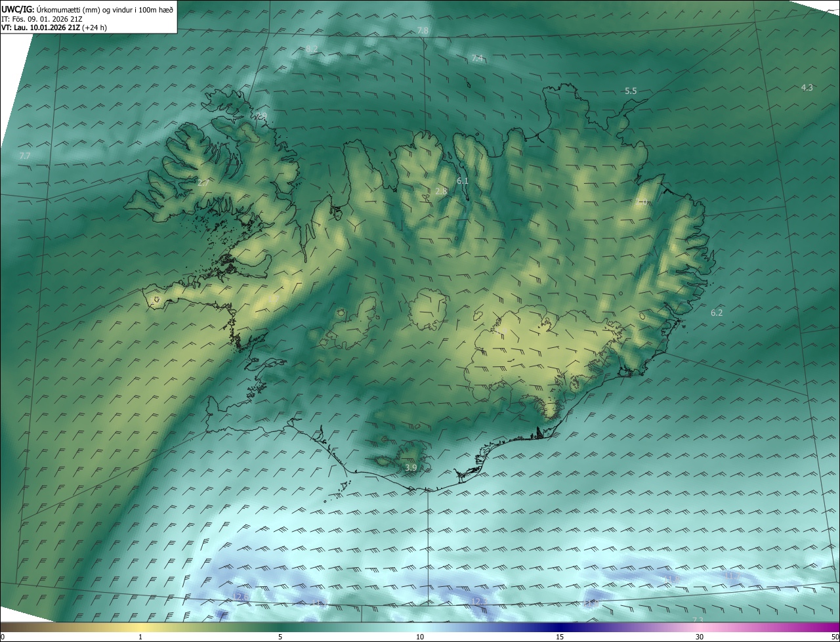Image resolution: width=840 pixels, height=642 pixels.
Task: Click the 2.7 value label on the map
Action: point(203,182)
